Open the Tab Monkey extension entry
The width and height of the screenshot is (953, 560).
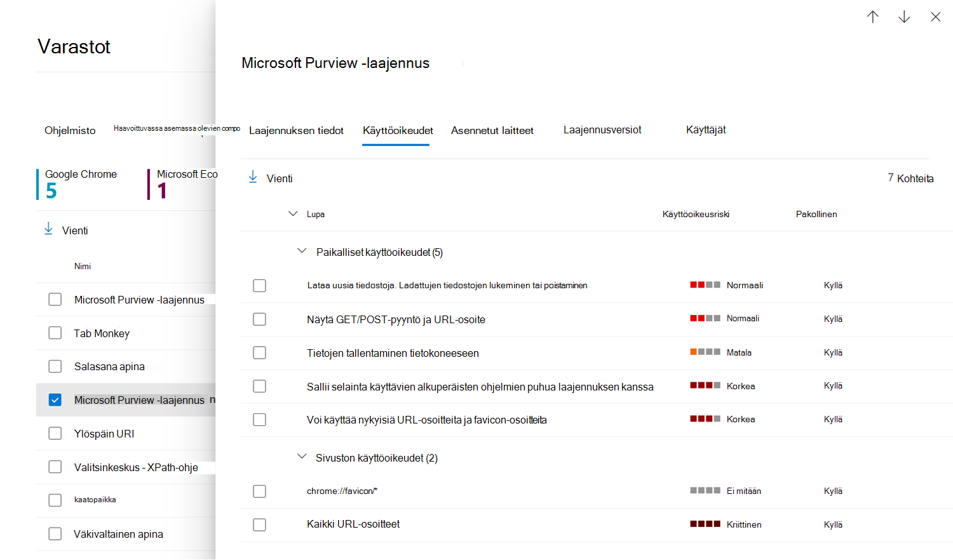pos(102,333)
